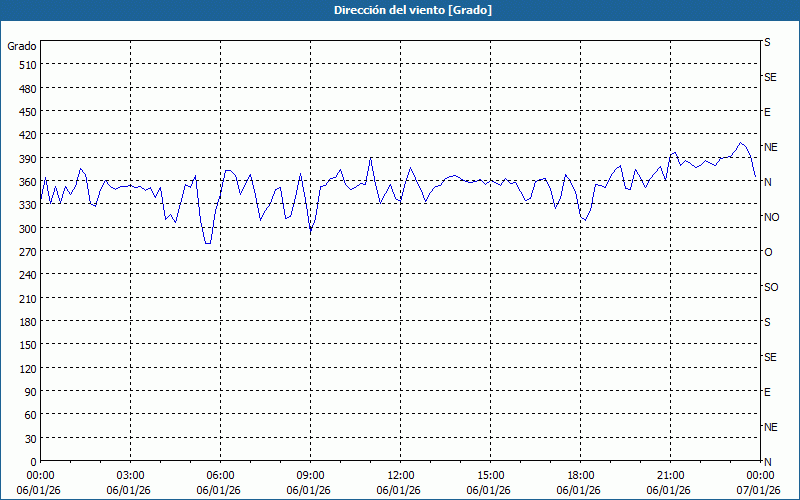
Task: Choose the 15:00 time label
Action: 490,475
